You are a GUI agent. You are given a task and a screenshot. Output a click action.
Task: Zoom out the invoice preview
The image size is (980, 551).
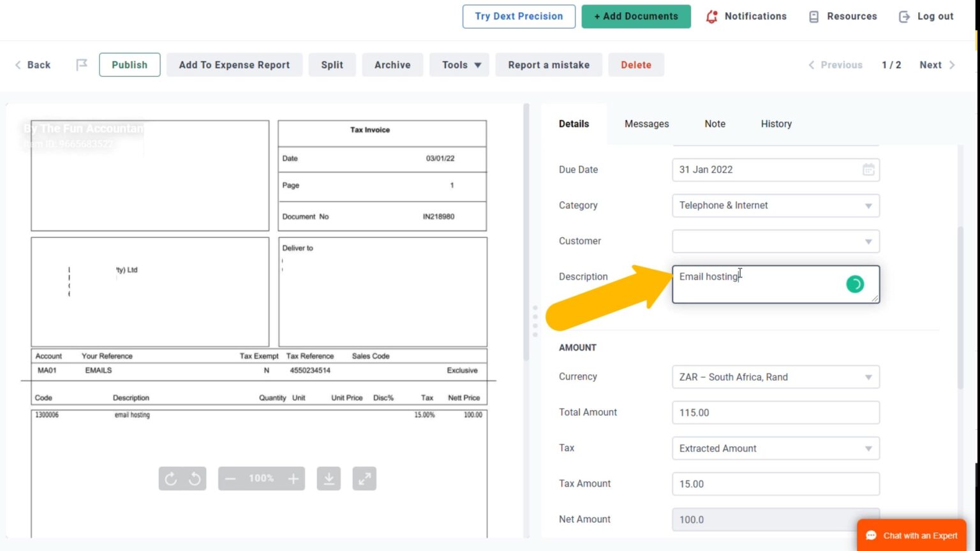click(230, 479)
